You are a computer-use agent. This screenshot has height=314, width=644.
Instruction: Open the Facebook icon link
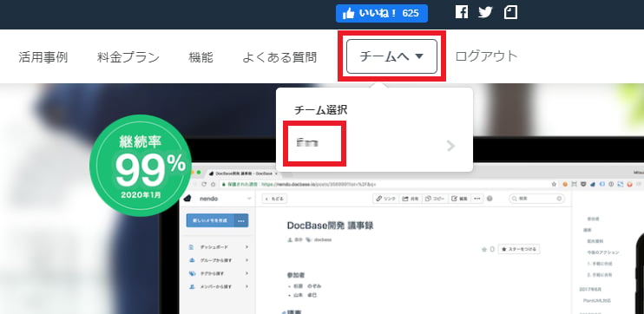click(x=462, y=12)
